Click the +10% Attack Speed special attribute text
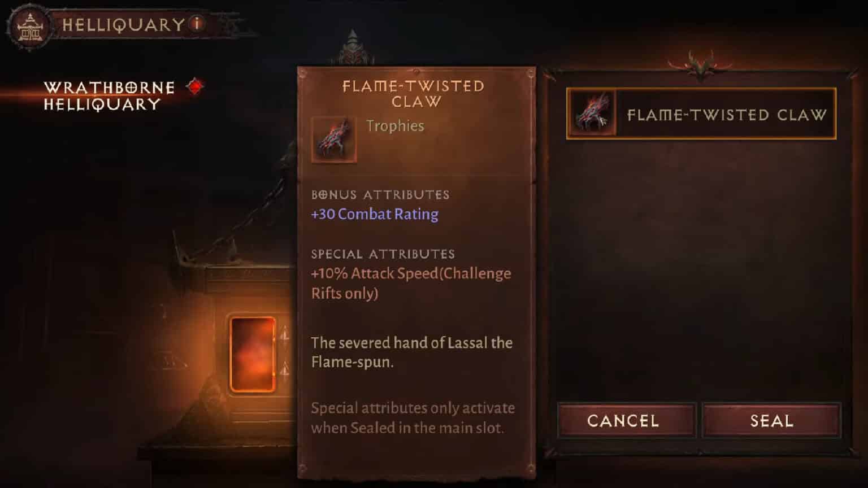Image resolution: width=868 pixels, height=488 pixels. point(411,283)
